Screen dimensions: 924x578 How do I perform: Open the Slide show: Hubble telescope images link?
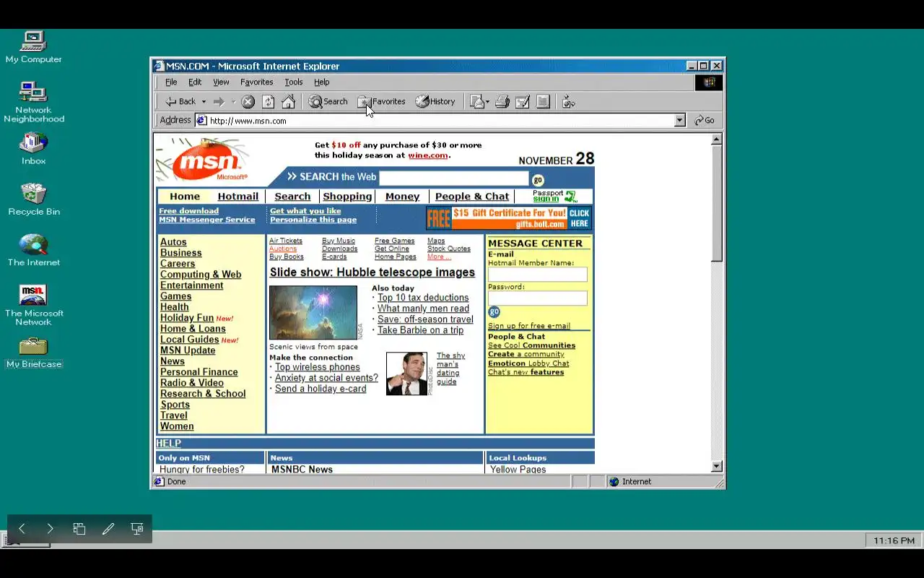click(372, 272)
